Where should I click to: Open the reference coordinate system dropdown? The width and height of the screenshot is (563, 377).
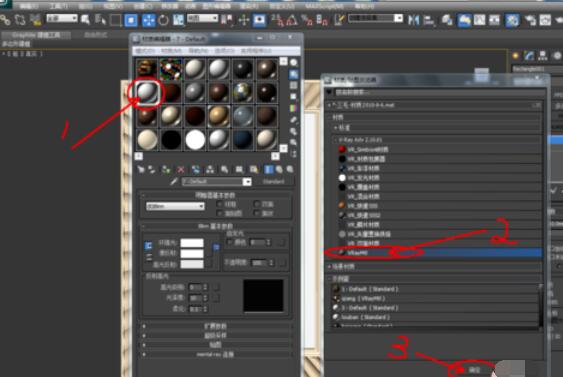203,18
